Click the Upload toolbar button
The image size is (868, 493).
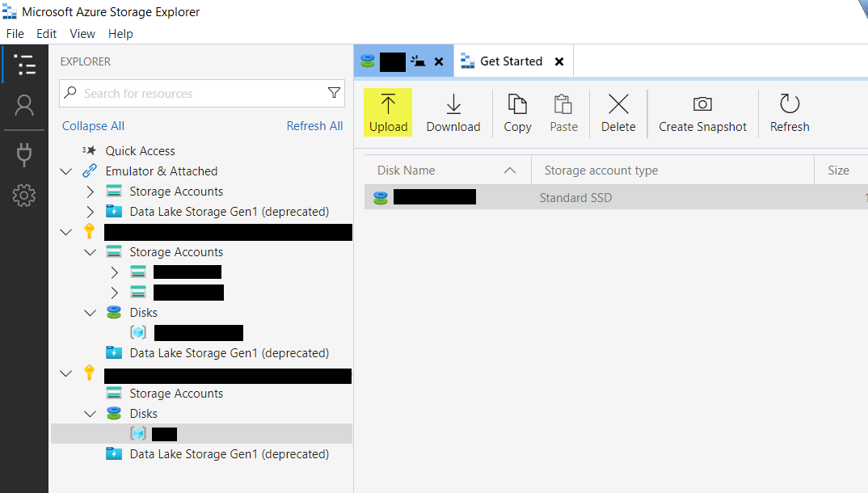[x=388, y=113]
